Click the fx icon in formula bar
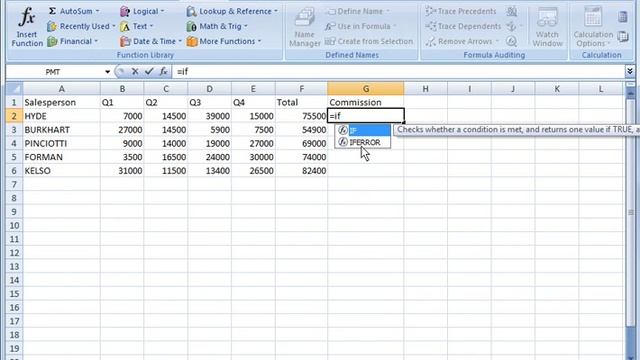The height and width of the screenshot is (360, 640). coord(163,71)
